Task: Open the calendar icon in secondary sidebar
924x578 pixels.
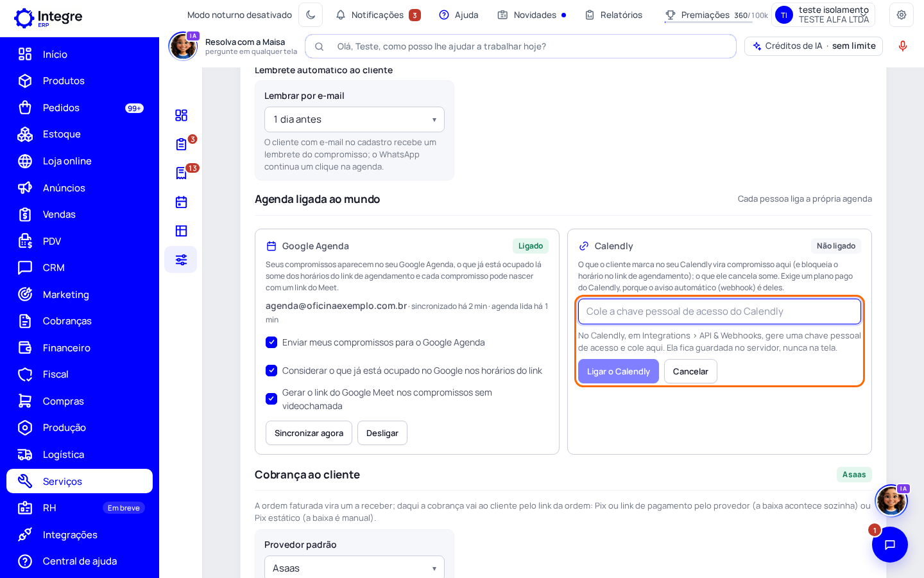Action: tap(181, 202)
